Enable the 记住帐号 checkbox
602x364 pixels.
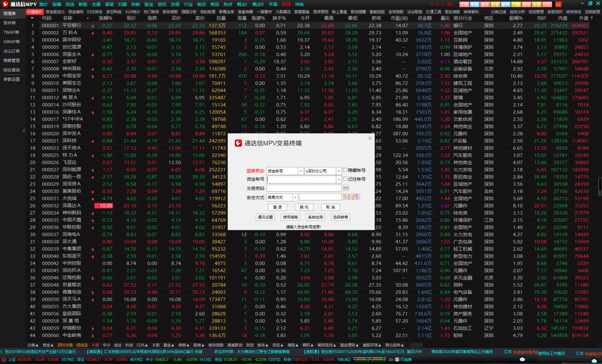345,179
